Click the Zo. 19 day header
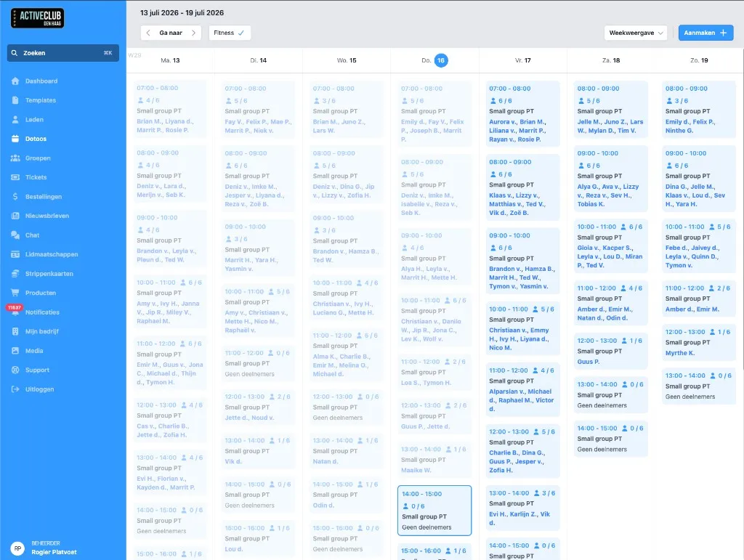This screenshot has width=744, height=560. 699,60
